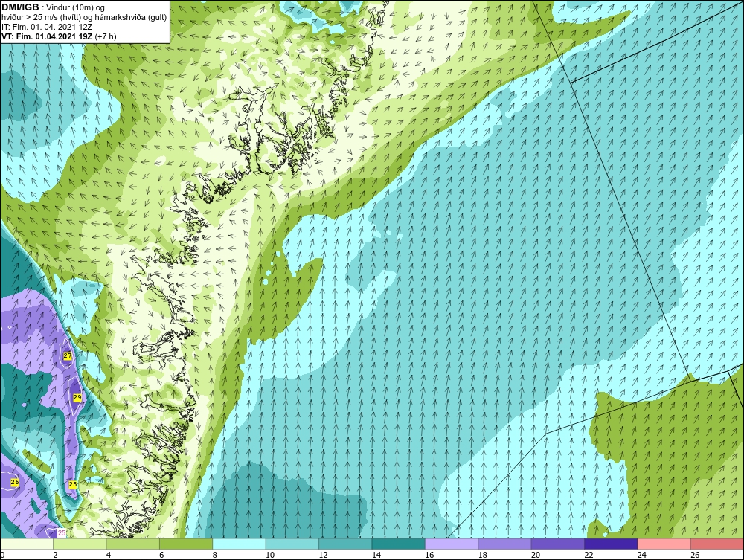Click the 10–12 m/s cyan legend swatch
This screenshot has height=560, width=744.
pyautogui.click(x=292, y=544)
